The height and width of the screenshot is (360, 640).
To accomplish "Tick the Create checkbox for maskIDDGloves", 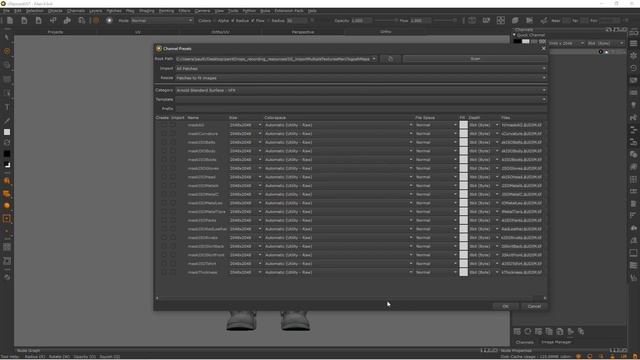I will [164, 168].
